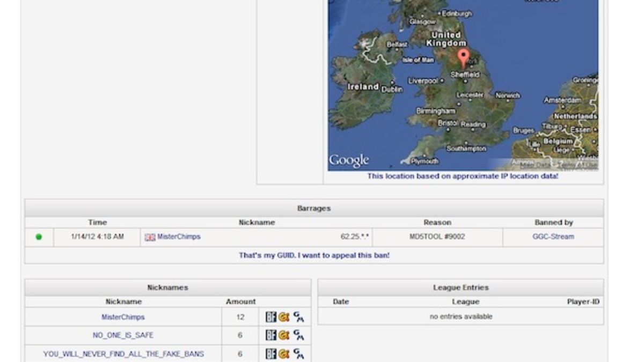This screenshot has width=644, height=362.
Task: Open the YOU_WILL_NEVER_FIND_ALL_THE_FAKE_BANS nickname link
Action: pos(123,353)
